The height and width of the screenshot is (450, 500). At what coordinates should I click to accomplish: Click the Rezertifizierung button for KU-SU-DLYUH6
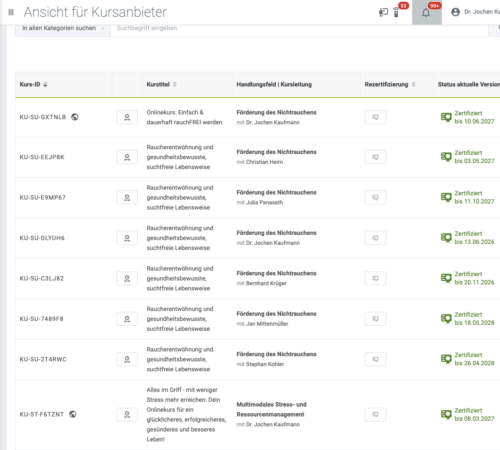pyautogui.click(x=375, y=238)
